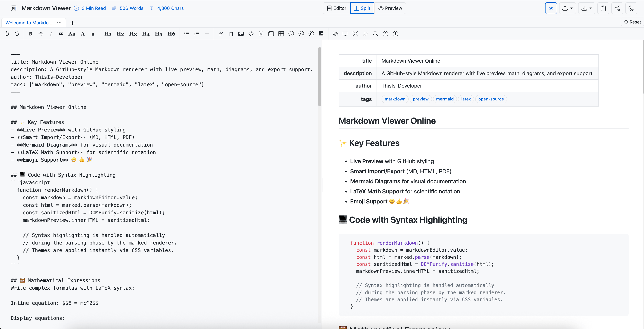Insert an ordered numbered list
This screenshot has height=329, width=644.
[x=197, y=34]
